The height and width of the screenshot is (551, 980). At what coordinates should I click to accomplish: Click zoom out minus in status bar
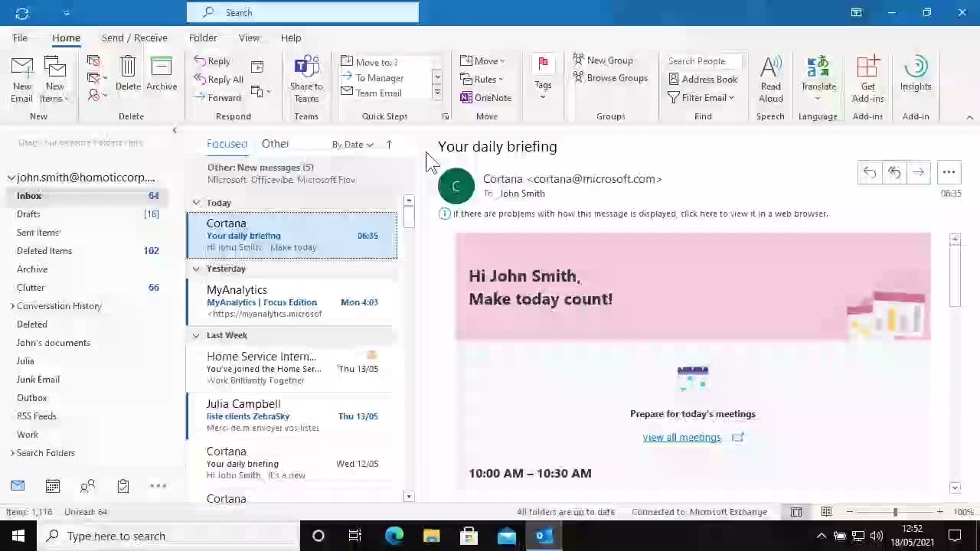coord(849,511)
